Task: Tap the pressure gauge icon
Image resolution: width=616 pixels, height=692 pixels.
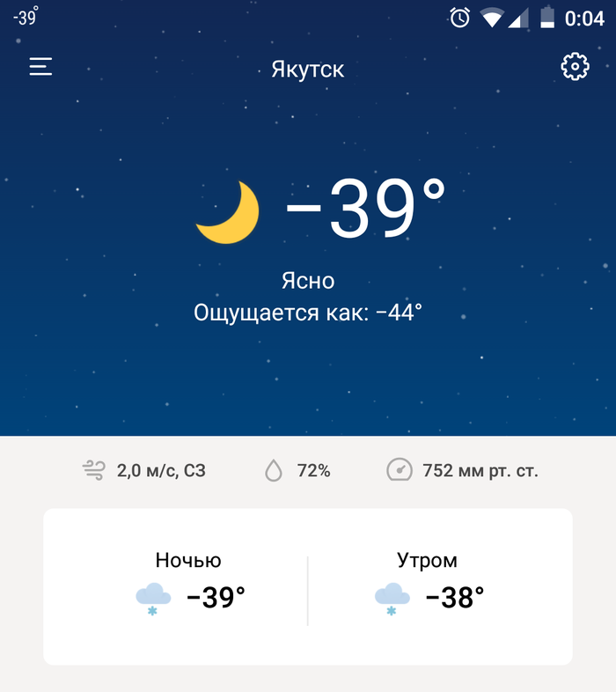Action: 400,470
